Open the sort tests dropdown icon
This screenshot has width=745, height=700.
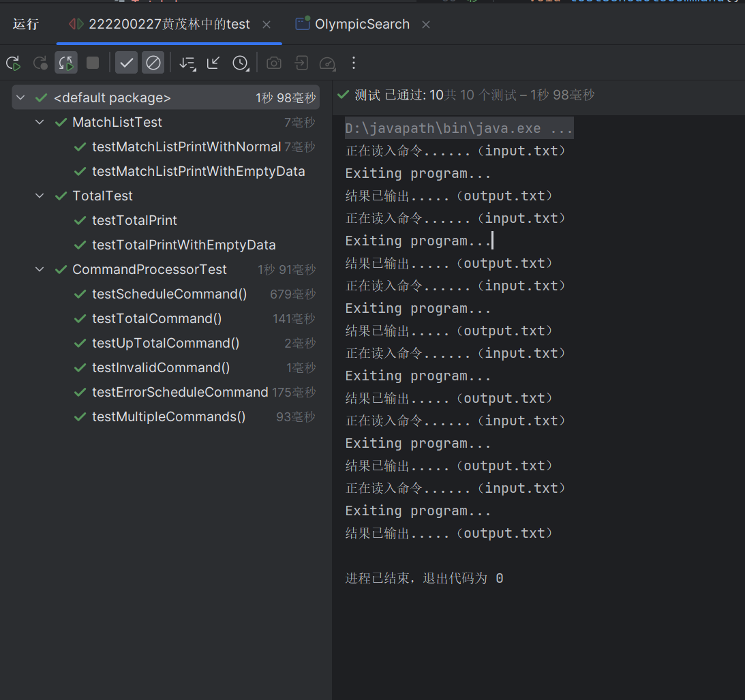(187, 63)
